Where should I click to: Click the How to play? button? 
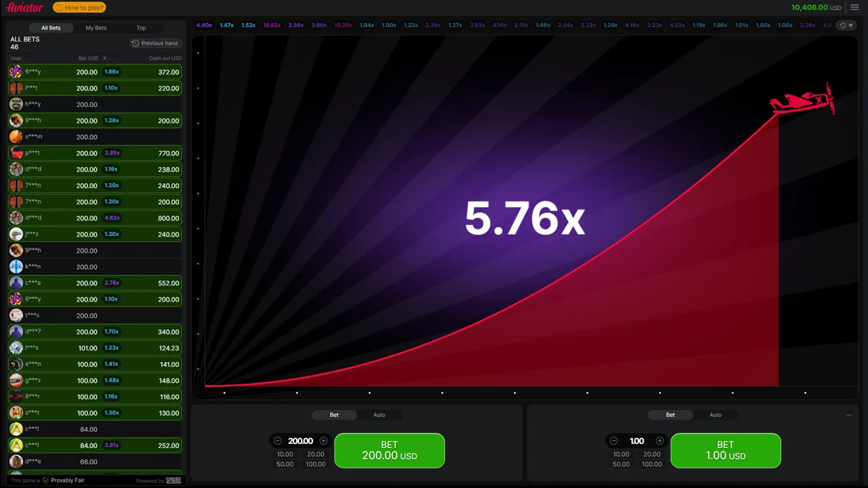click(x=79, y=7)
